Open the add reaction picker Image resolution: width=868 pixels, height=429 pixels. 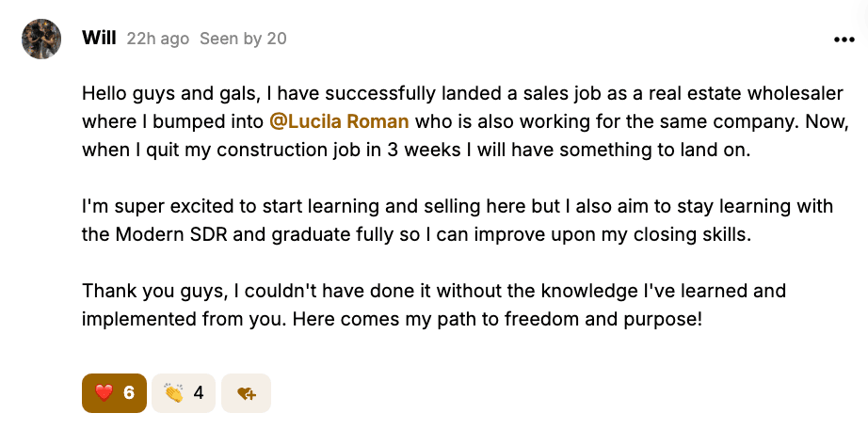point(246,393)
